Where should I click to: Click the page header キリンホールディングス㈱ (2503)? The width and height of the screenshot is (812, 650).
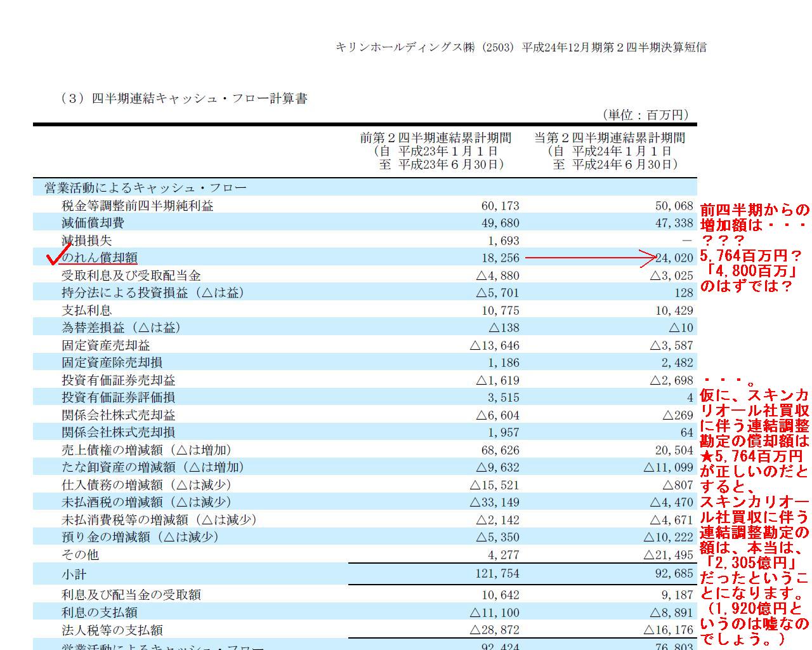coord(424,48)
